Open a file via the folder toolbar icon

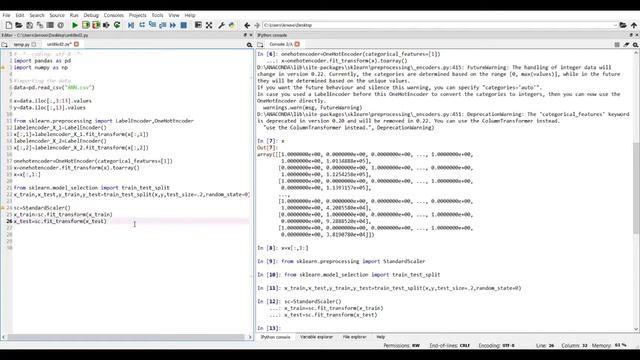pyautogui.click(x=19, y=25)
